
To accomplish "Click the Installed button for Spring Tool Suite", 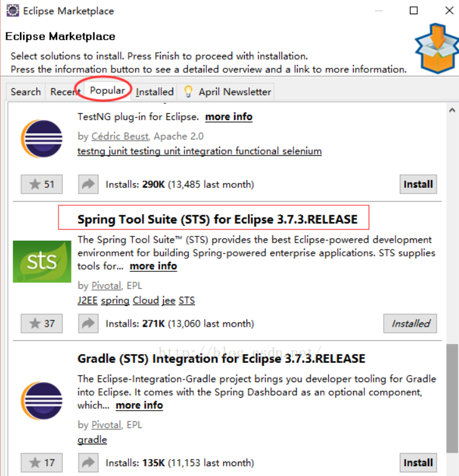I will [x=410, y=324].
